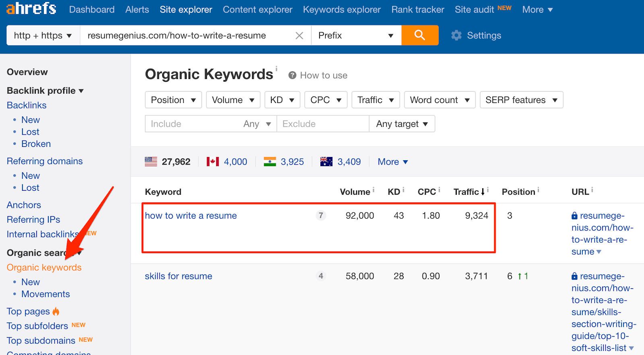Open the Dashboard menu item
Viewport: 644px width, 355px height.
point(92,9)
